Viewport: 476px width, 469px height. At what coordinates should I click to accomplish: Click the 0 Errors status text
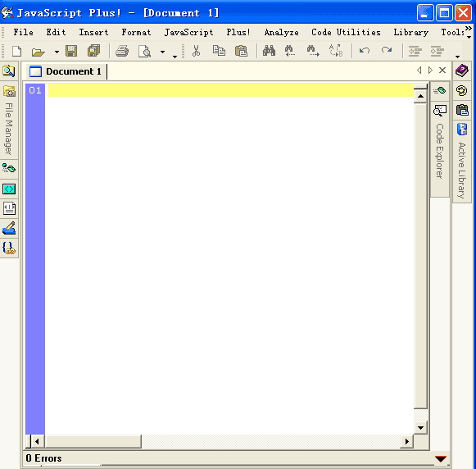pos(43,458)
